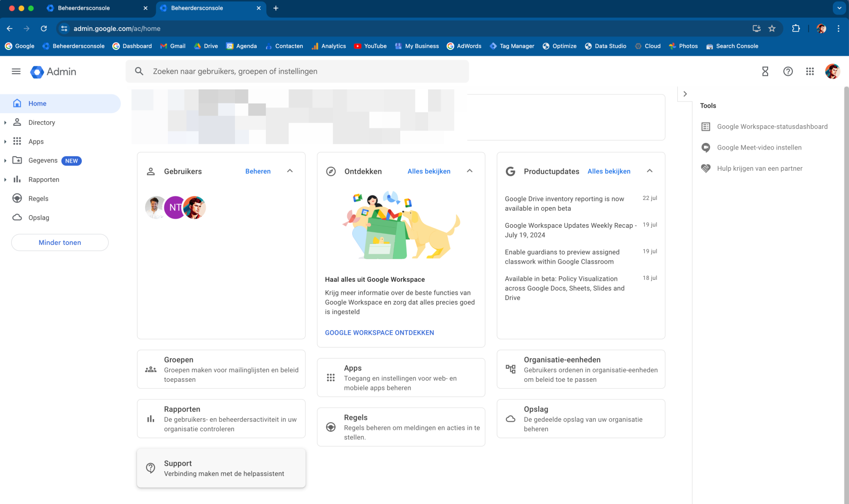
Task: Open the Data Studio bookmark
Action: 605,46
